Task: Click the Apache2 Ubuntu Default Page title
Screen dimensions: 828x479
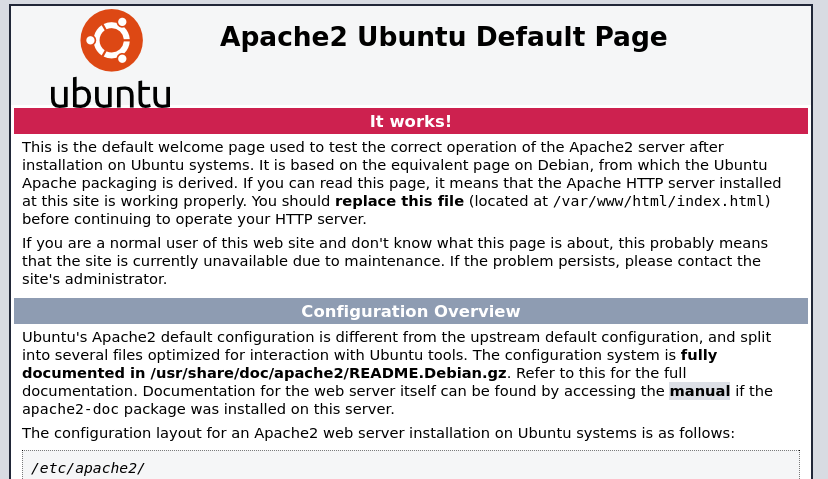Action: click(x=443, y=37)
